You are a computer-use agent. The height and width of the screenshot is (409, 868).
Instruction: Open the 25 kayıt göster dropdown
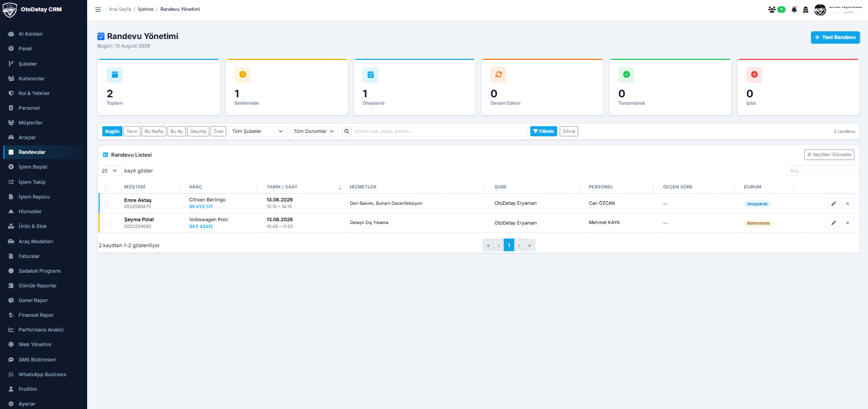tap(110, 171)
